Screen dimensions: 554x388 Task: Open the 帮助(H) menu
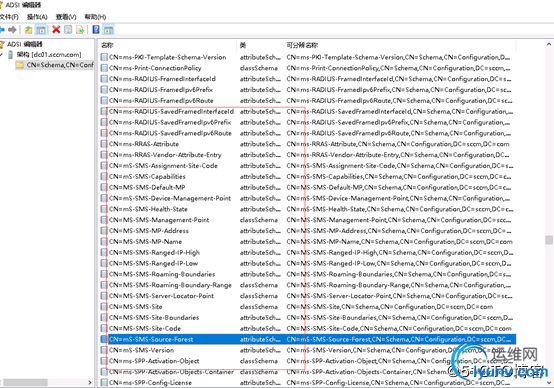point(95,17)
